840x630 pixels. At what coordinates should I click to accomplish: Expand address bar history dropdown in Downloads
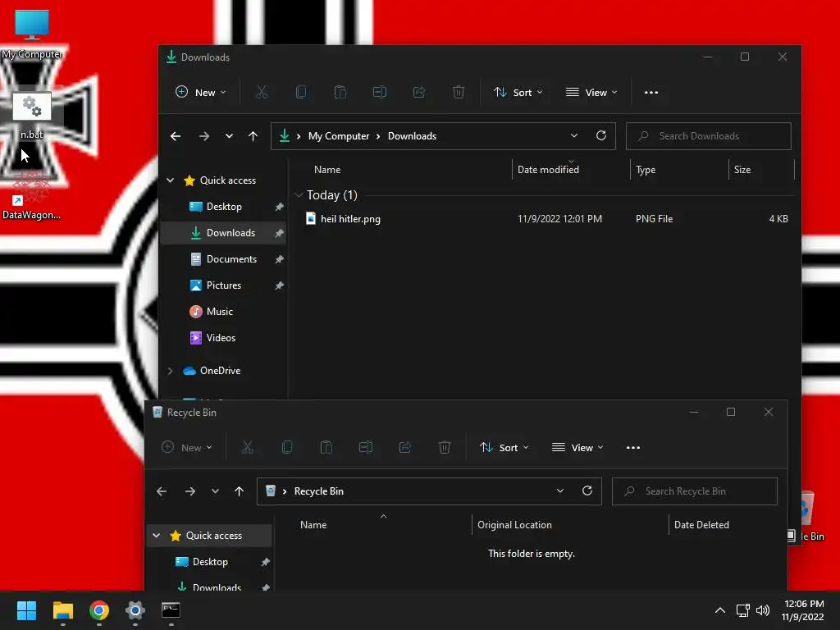(x=573, y=135)
